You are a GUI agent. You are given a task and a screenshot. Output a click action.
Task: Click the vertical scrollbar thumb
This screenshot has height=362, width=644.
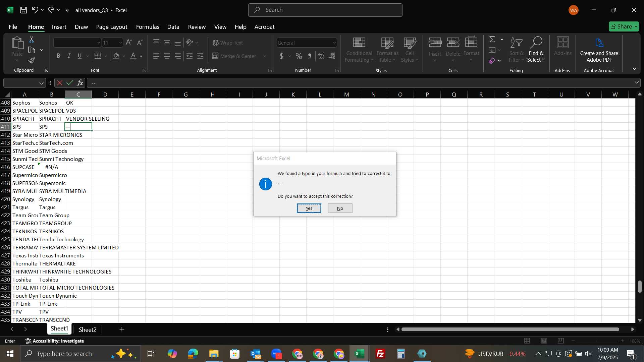640,287
